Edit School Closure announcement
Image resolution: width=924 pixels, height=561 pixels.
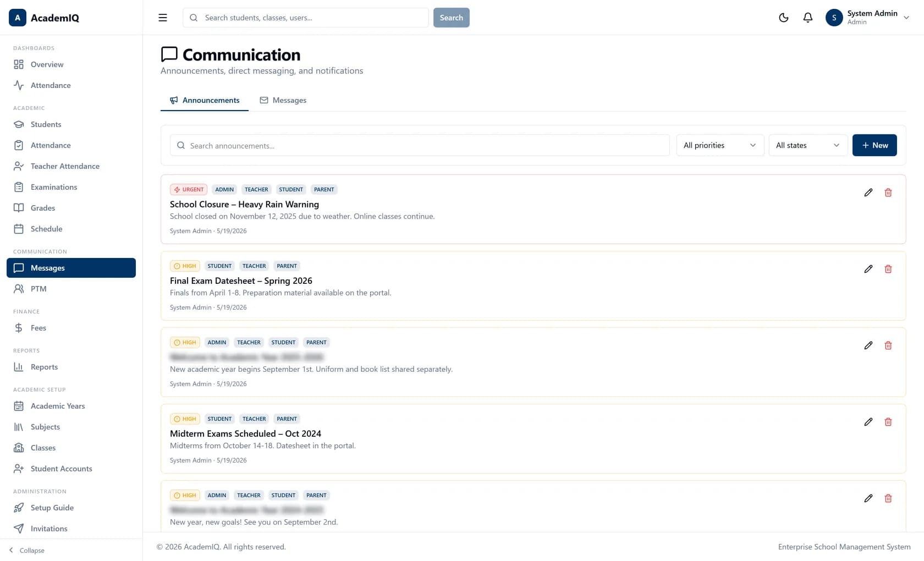[x=868, y=193]
